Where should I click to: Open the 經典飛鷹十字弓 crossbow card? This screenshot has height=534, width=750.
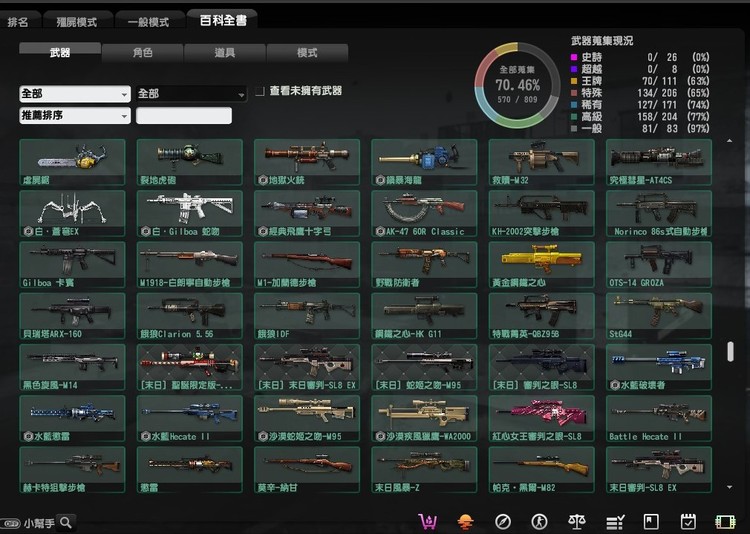[x=307, y=213]
